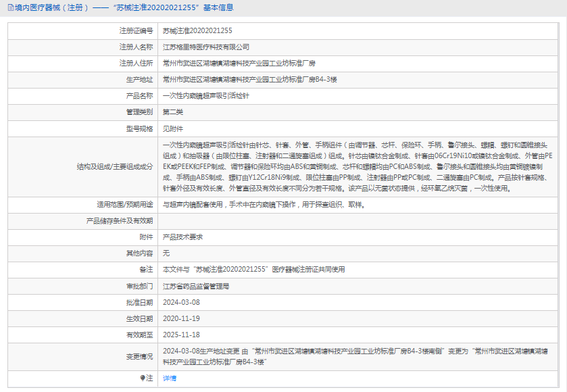Click approval date 2024-03-08
The image size is (567, 392).
181,302
